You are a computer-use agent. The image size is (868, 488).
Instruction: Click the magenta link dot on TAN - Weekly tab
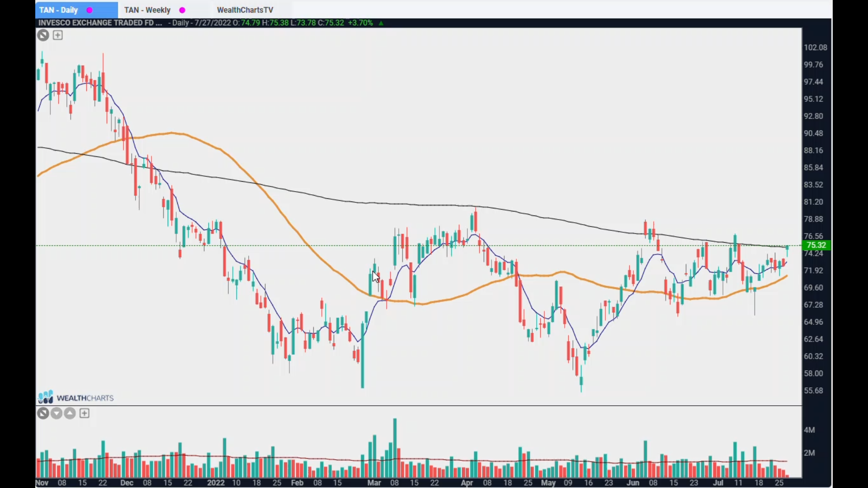pos(182,10)
